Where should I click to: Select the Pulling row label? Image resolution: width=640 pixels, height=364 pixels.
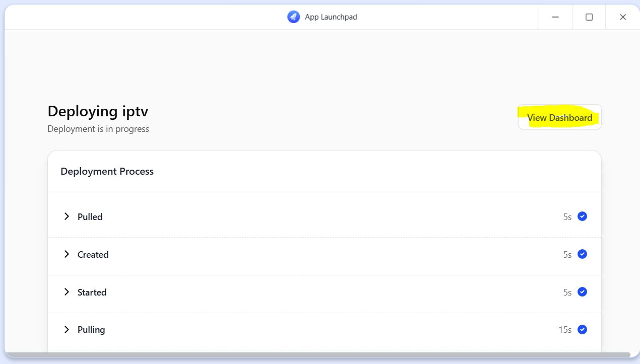[x=91, y=330]
